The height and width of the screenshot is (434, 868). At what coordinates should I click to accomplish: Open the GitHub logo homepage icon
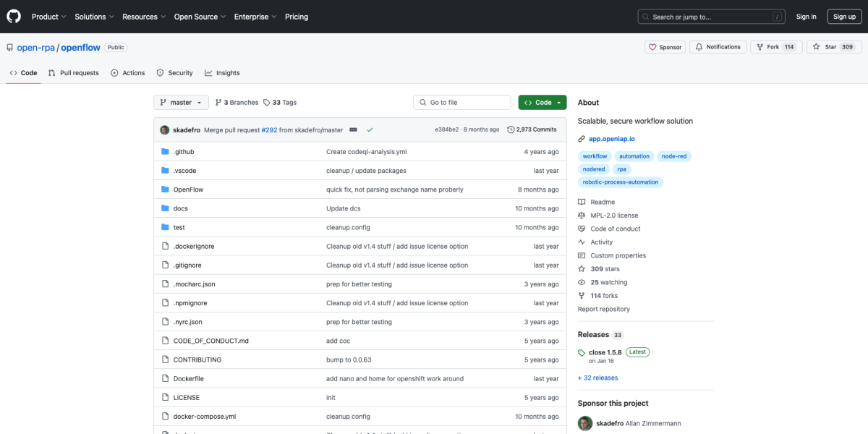14,16
